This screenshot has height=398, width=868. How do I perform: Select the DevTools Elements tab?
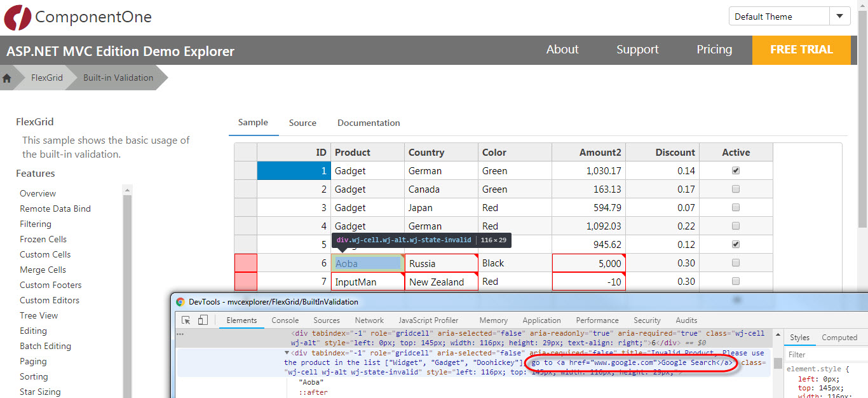coord(241,320)
